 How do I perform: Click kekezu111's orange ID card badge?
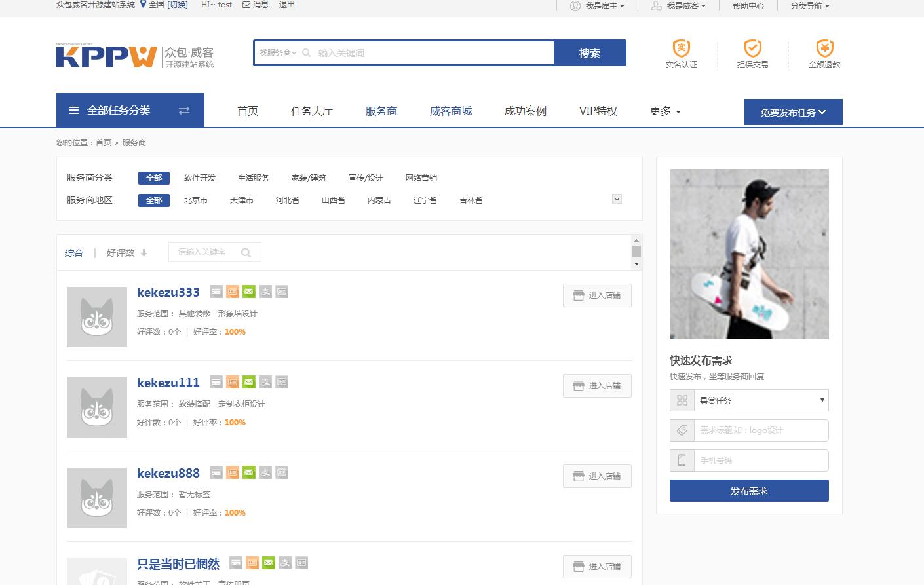click(233, 382)
